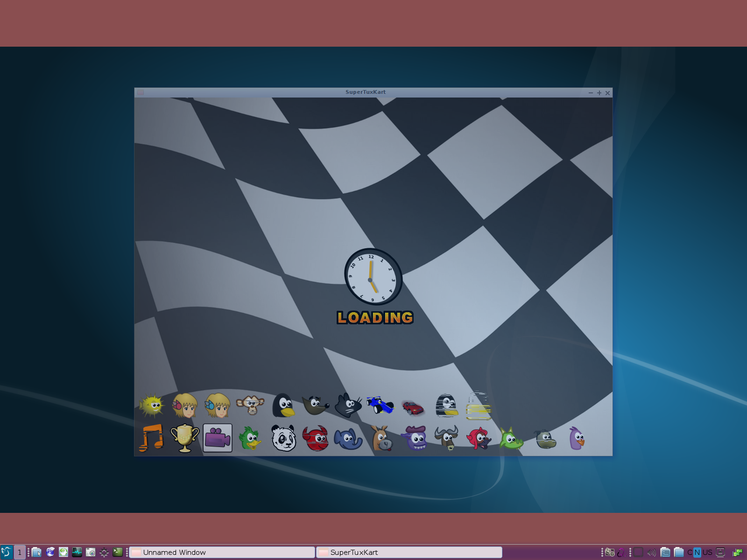
Task: Select the Tux penguin icon
Action: coord(283,405)
